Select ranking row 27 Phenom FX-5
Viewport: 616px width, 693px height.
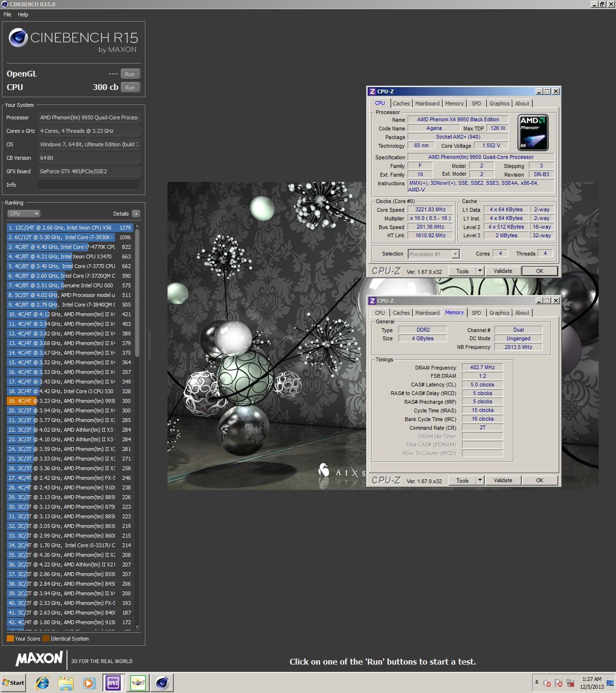(70, 478)
